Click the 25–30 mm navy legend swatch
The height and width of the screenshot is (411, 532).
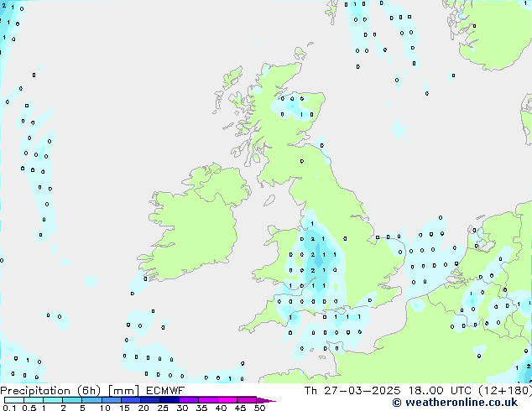pyautogui.click(x=169, y=400)
